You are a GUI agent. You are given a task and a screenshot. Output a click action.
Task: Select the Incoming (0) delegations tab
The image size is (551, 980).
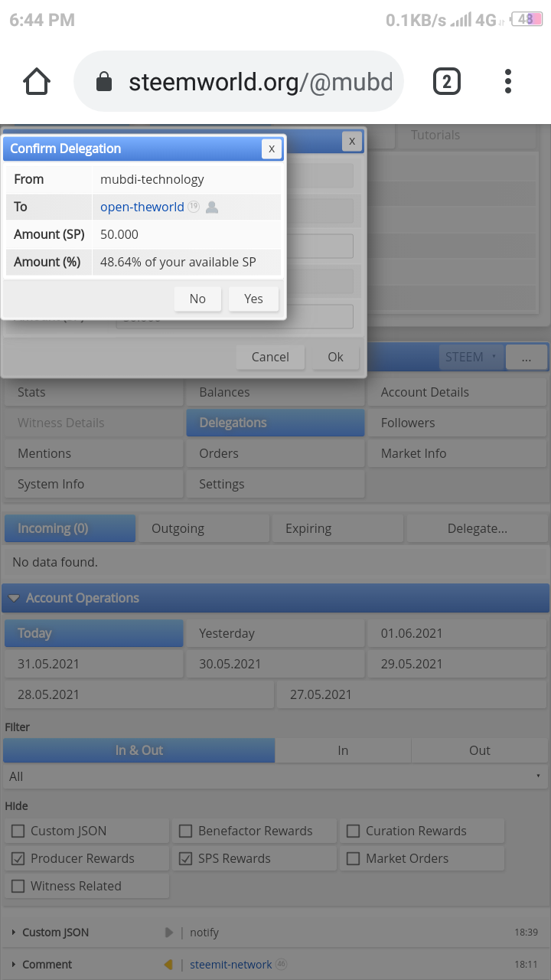click(x=70, y=528)
